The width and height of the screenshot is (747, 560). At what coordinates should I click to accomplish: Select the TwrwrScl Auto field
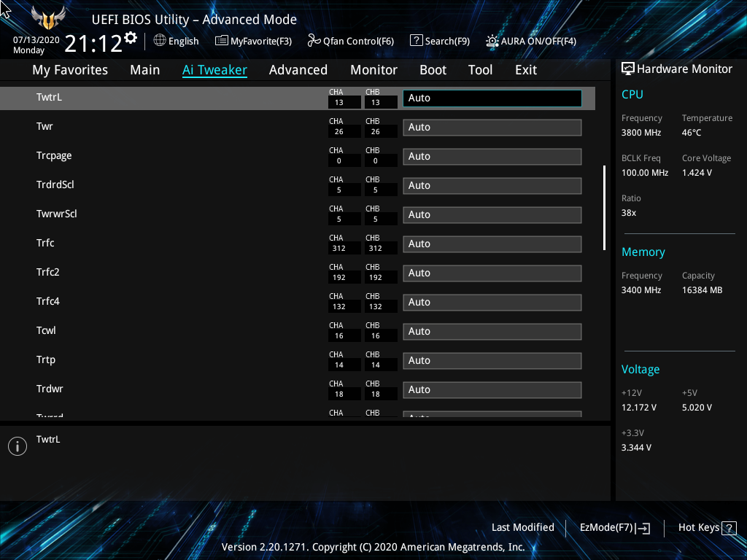click(x=492, y=215)
